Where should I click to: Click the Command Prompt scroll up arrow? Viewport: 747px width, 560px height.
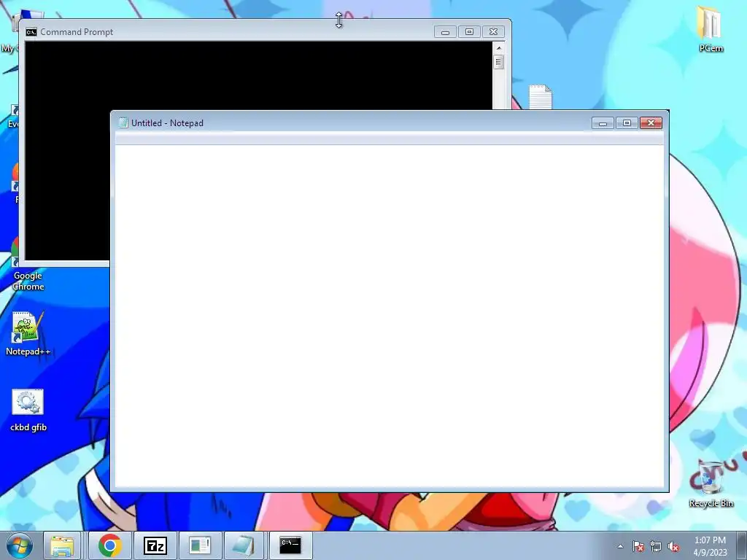[499, 48]
